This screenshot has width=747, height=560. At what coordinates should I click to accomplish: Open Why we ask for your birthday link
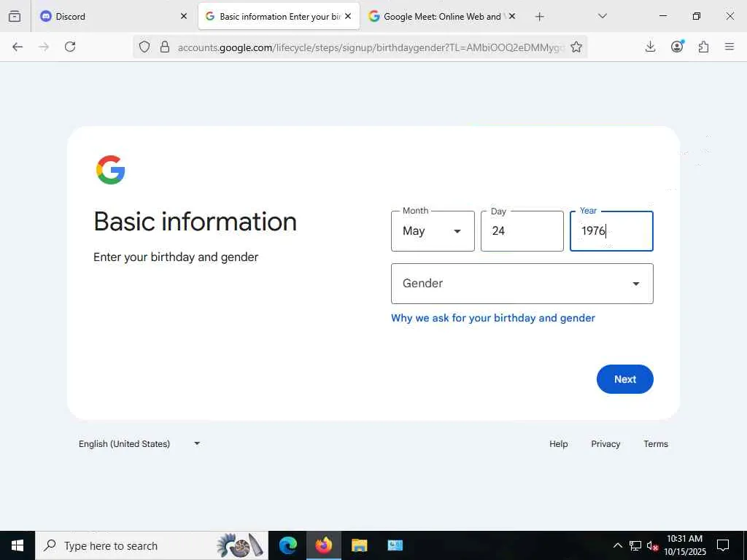pos(493,318)
